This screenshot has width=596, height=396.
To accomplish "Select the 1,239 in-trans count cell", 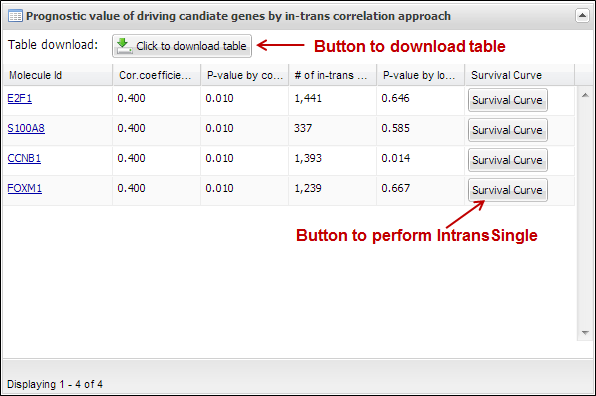I will click(x=333, y=190).
